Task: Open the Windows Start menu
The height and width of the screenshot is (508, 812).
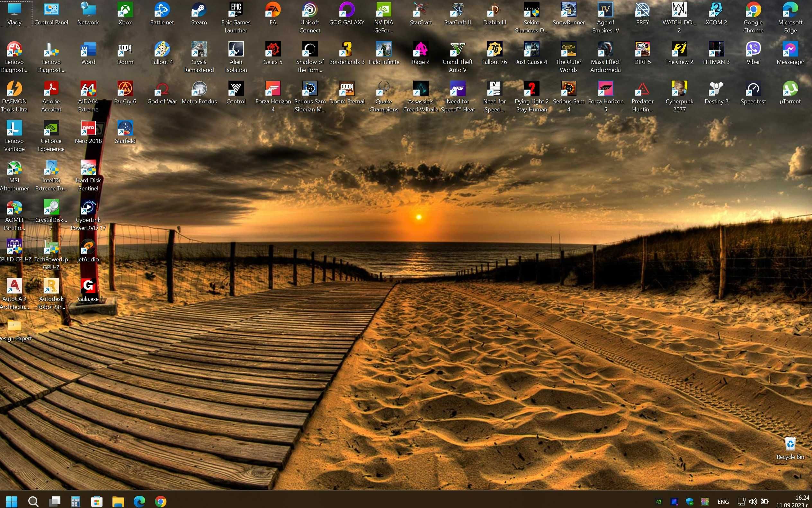Action: coord(12,502)
